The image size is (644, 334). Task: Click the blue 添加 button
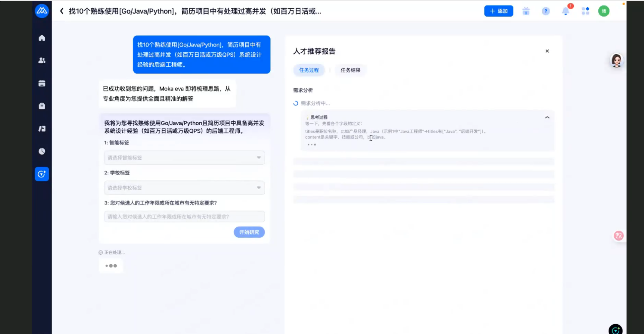pyautogui.click(x=498, y=11)
